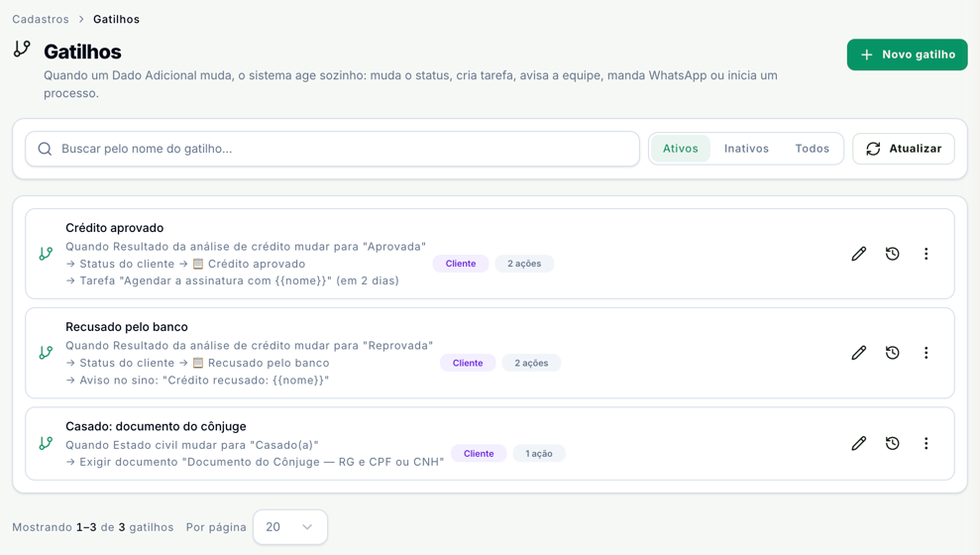980x555 pixels.
Task: Go to Cadastros breadcrumb link
Action: coord(41,20)
